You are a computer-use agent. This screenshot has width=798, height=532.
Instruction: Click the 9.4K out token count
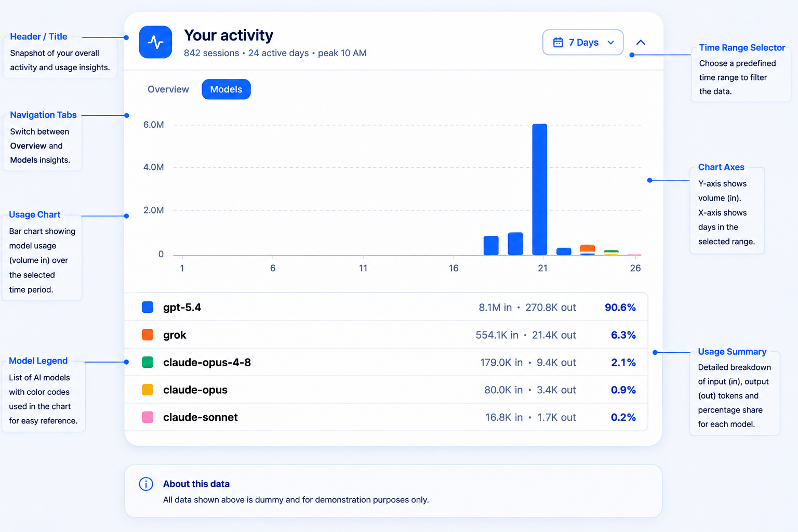[556, 363]
